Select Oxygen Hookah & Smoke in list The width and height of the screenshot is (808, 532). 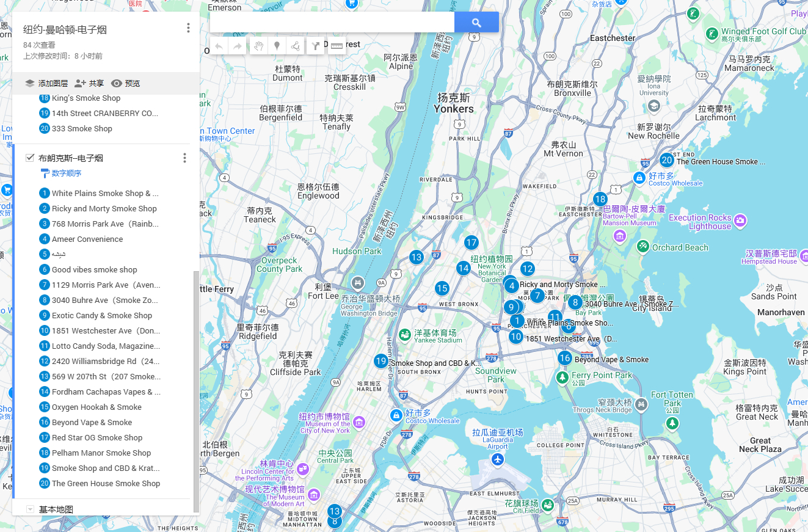point(96,407)
